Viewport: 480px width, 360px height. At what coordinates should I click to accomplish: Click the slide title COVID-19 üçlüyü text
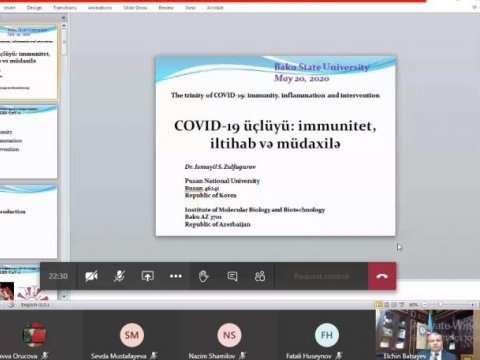(275, 135)
